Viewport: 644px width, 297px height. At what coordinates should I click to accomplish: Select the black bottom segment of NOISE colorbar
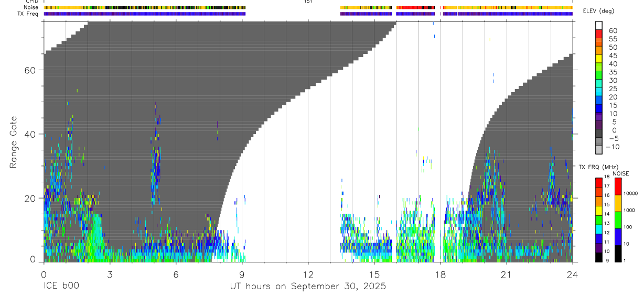point(618,254)
